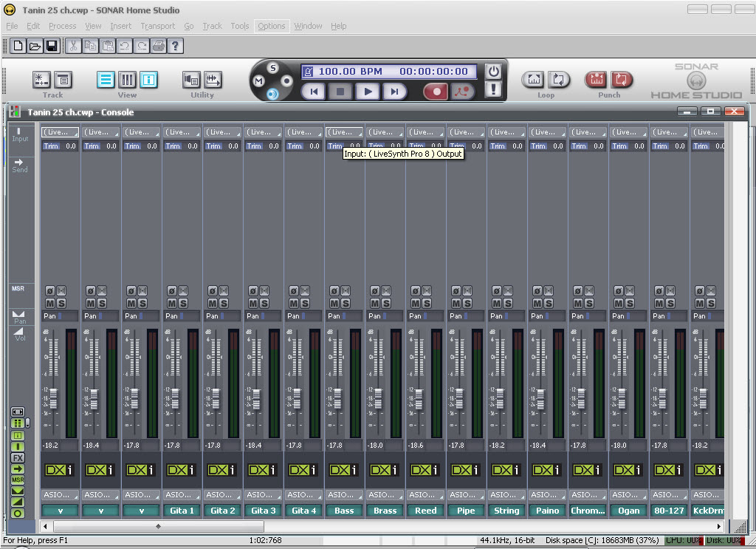Mute the Gita 1 channel strip

point(171,303)
